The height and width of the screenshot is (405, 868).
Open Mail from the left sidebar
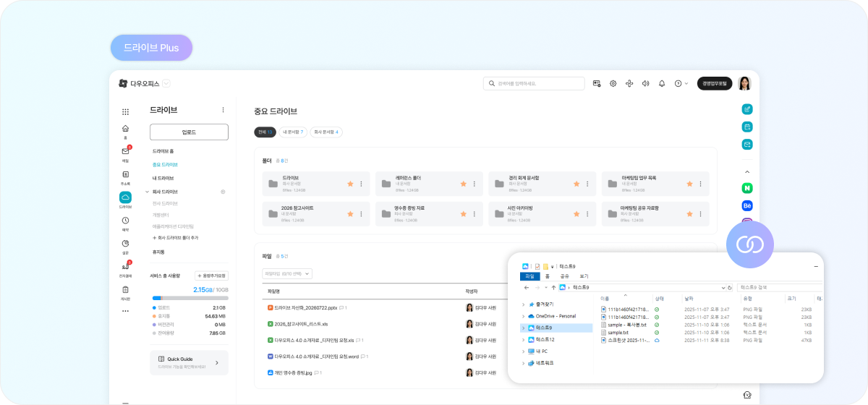click(125, 151)
